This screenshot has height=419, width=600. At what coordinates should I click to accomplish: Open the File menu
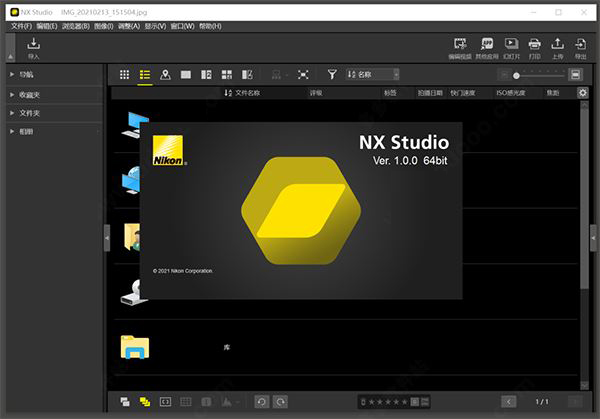tap(21, 26)
